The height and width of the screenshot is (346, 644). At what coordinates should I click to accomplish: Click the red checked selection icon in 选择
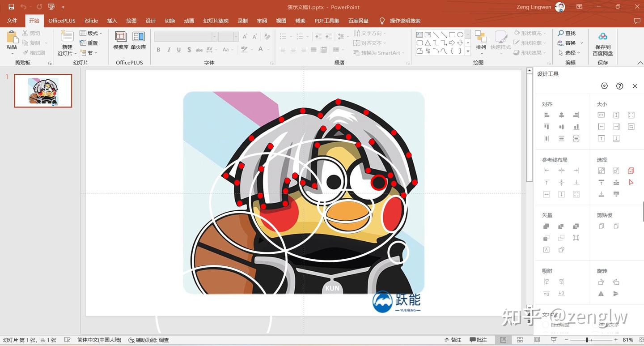click(x=631, y=171)
